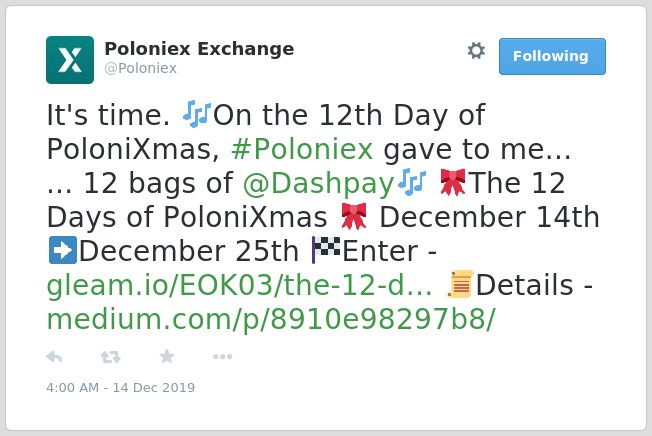The image size is (652, 436).
Task: Click the ribbon emoji before 'December 14th'
Action: [354, 216]
